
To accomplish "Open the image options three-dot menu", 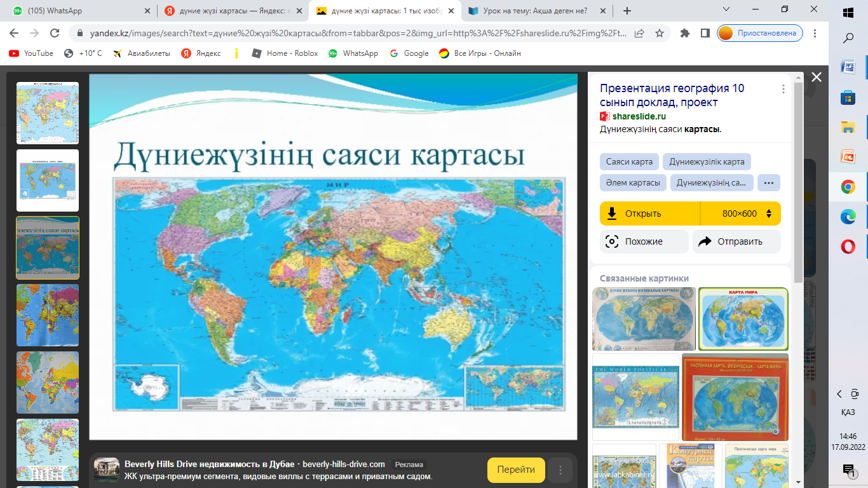I will coord(783,89).
